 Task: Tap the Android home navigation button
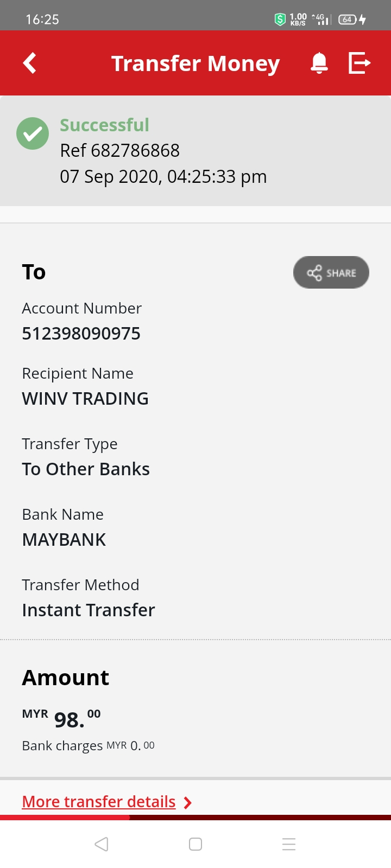coord(195,844)
